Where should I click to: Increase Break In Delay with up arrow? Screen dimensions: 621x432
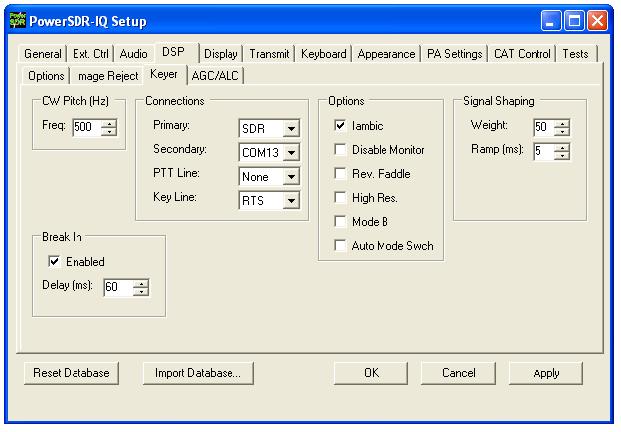point(141,283)
